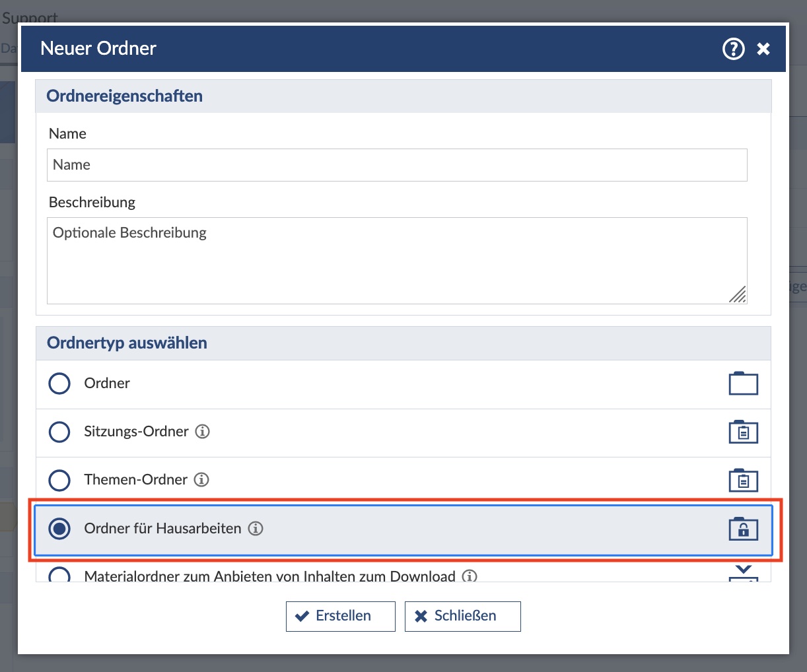Select Ordner für Hausarbeiten radio button
This screenshot has height=672, width=807.
(59, 529)
